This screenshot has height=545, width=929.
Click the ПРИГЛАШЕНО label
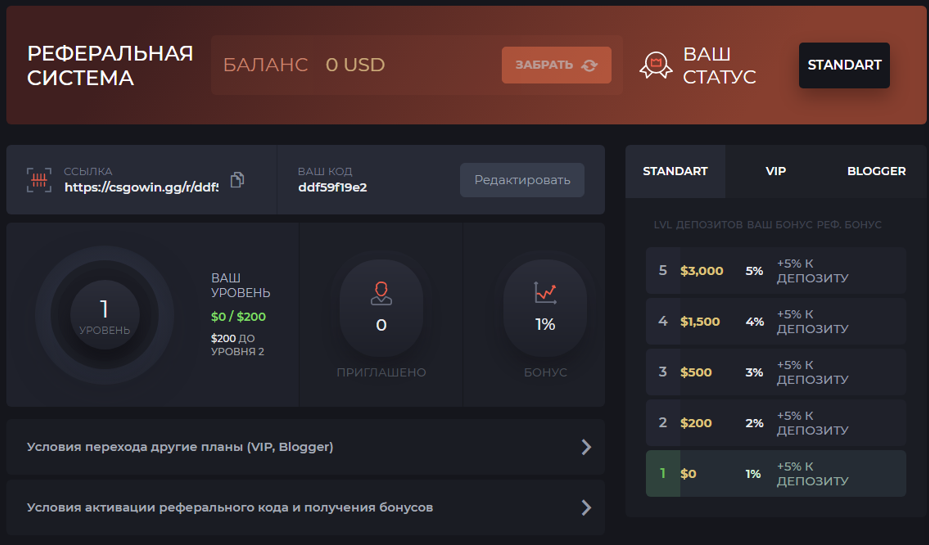[x=381, y=373]
